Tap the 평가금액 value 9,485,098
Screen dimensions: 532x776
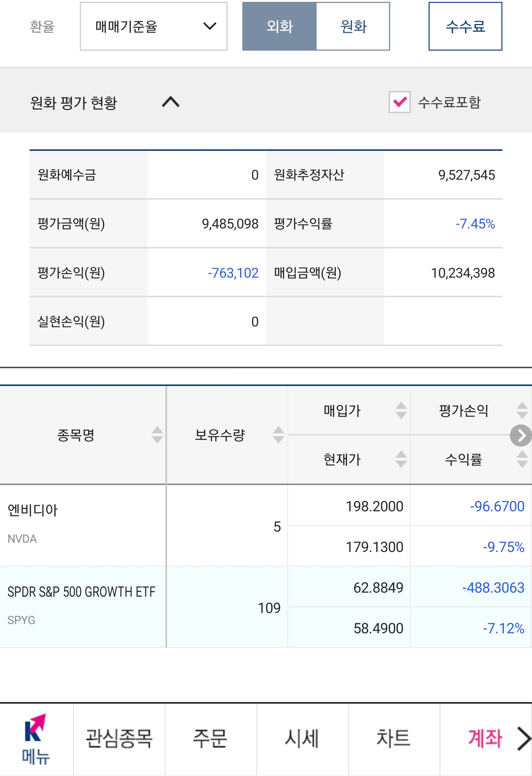pos(230,224)
